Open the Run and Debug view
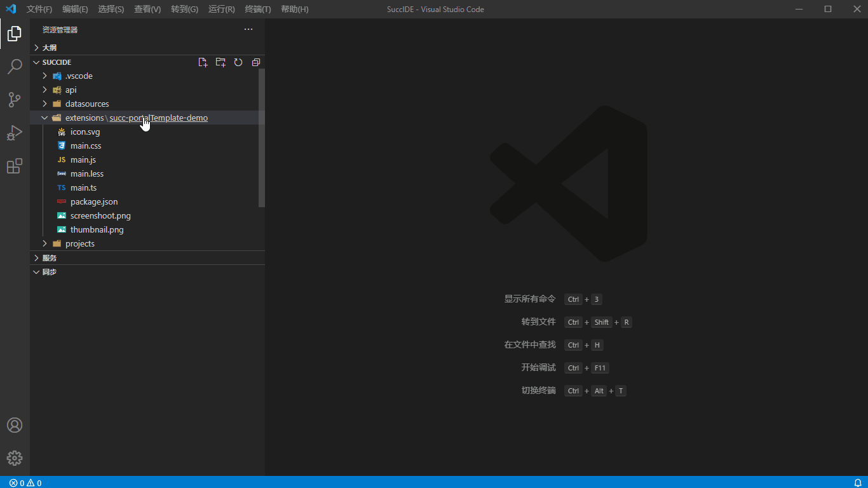The height and width of the screenshot is (488, 868). (x=15, y=133)
